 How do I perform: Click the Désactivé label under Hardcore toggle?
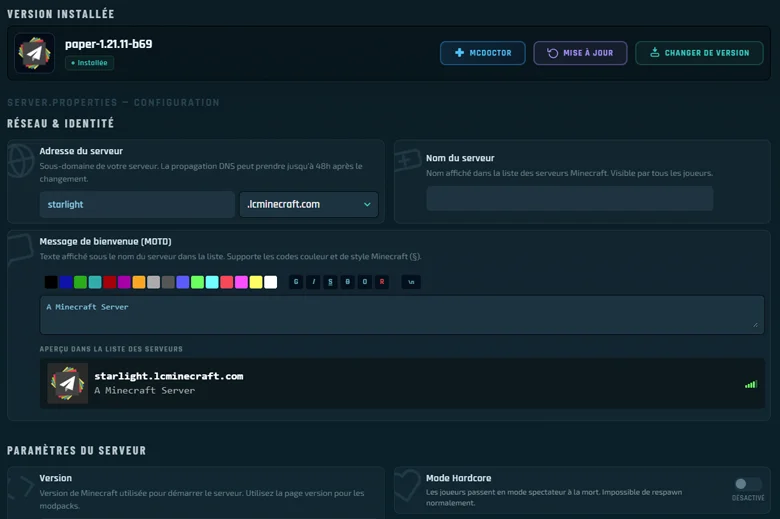click(x=748, y=498)
